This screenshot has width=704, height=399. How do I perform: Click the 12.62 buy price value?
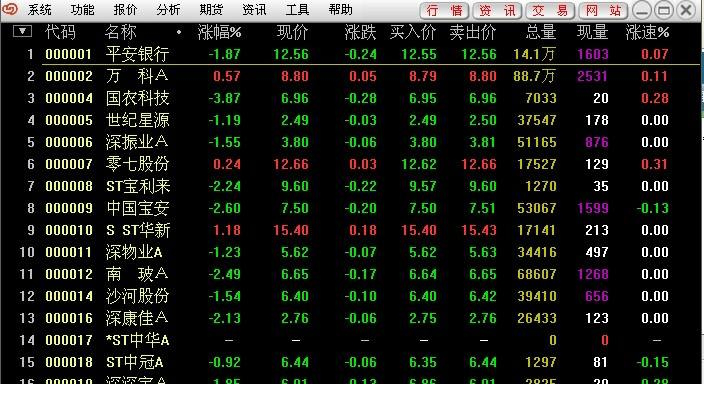(418, 164)
